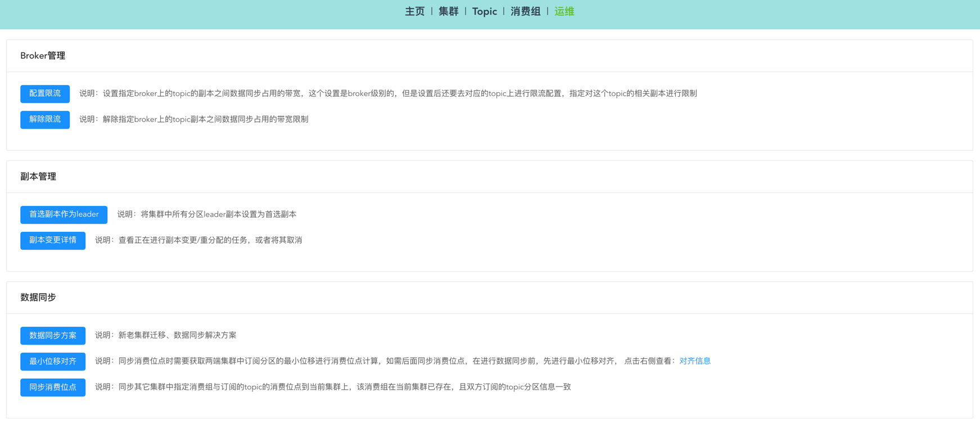
Task: Click the 配置限流 description text
Action: (388, 93)
